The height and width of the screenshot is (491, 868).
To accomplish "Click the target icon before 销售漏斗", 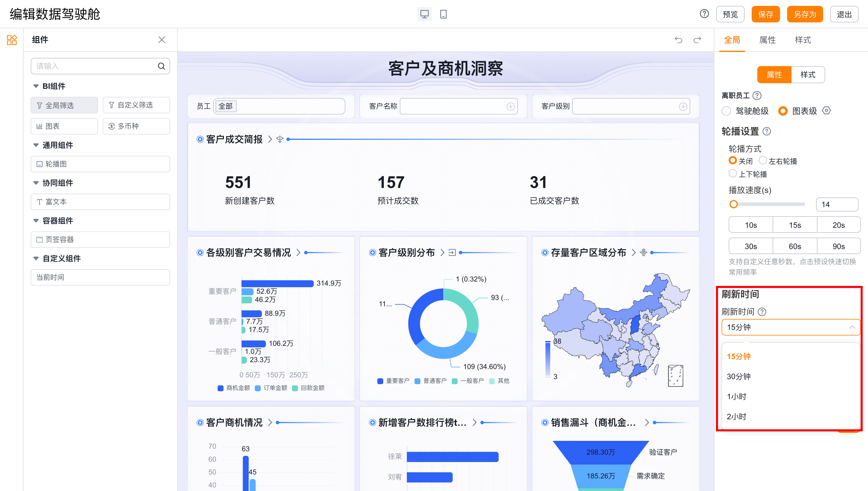I will coord(545,423).
